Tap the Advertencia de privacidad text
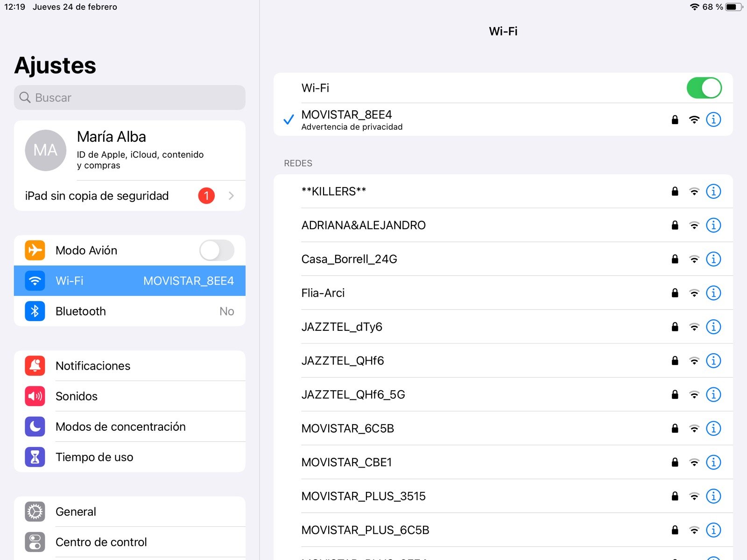The height and width of the screenshot is (560, 747). pyautogui.click(x=352, y=127)
